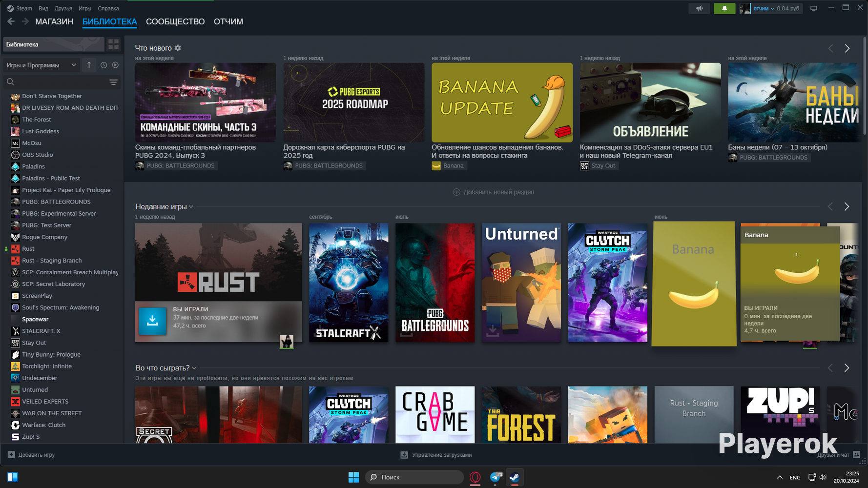This screenshot has height=488, width=868.
Task: Open the Игры menu
Action: click(x=85, y=8)
